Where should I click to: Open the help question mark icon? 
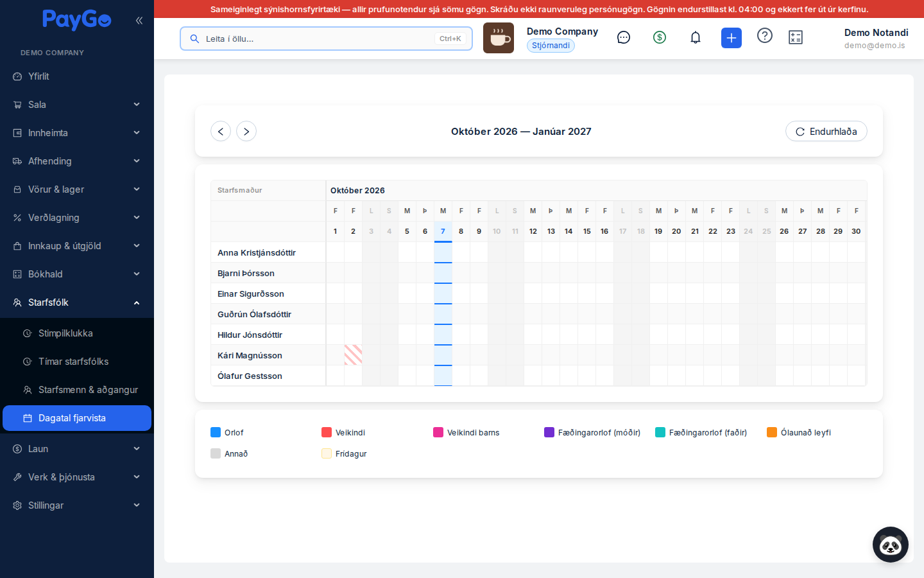coord(765,36)
